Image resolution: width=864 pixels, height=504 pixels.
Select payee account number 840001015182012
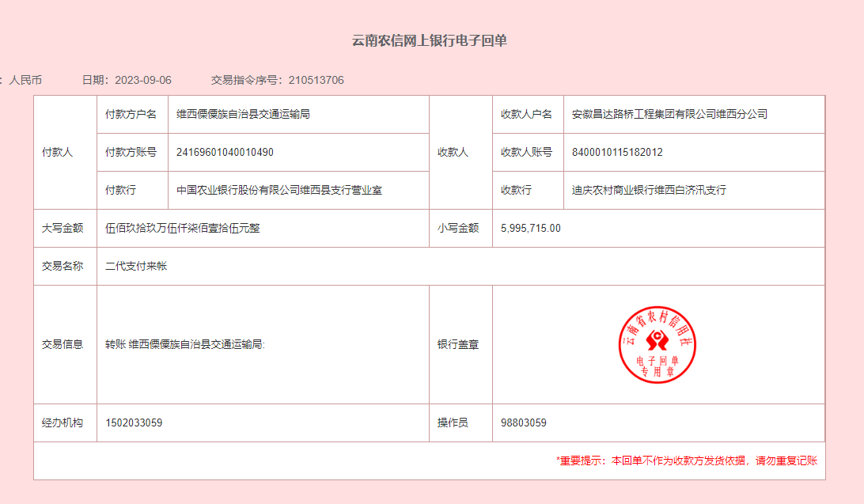[617, 152]
